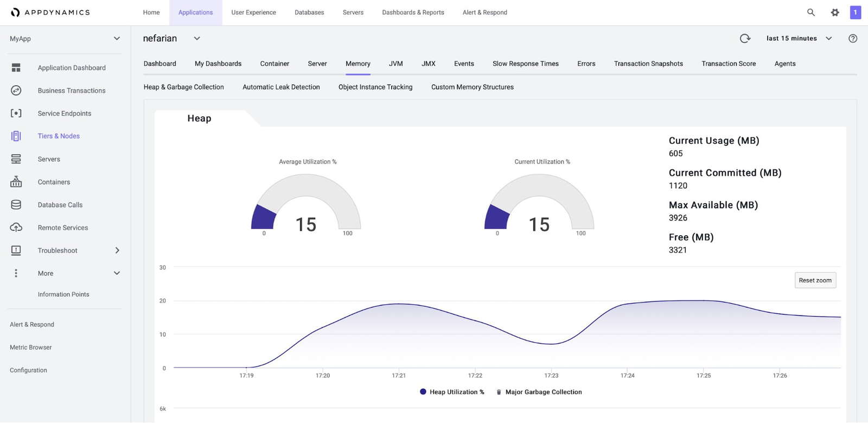Click the Service Endpoints bracket icon
868x423 pixels.
pos(16,113)
